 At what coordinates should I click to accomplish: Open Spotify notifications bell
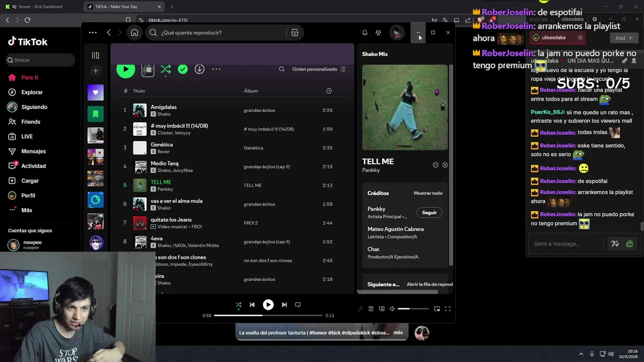coord(365,33)
